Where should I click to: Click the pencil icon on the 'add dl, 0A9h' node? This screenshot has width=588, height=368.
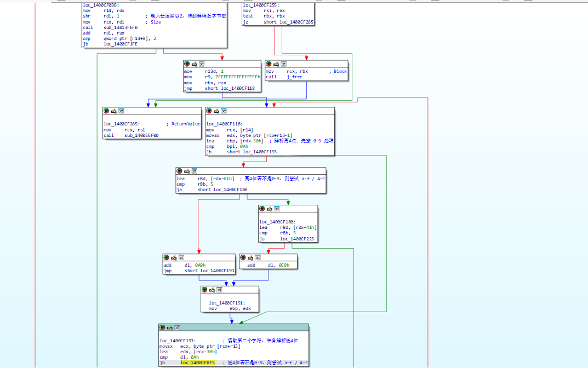pos(174,257)
